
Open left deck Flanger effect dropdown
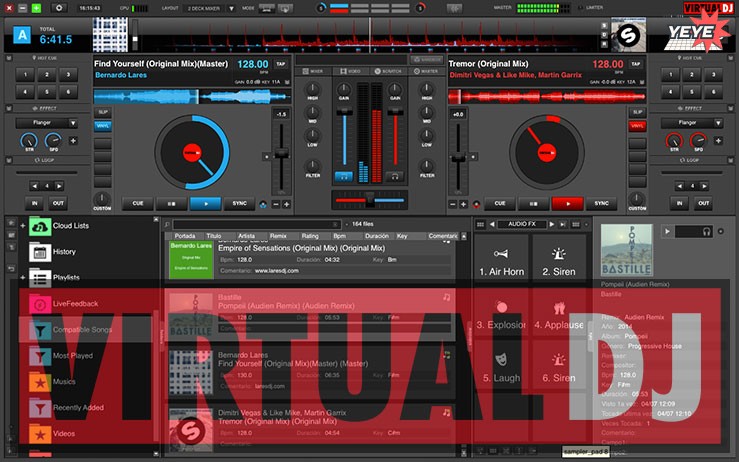73,123
